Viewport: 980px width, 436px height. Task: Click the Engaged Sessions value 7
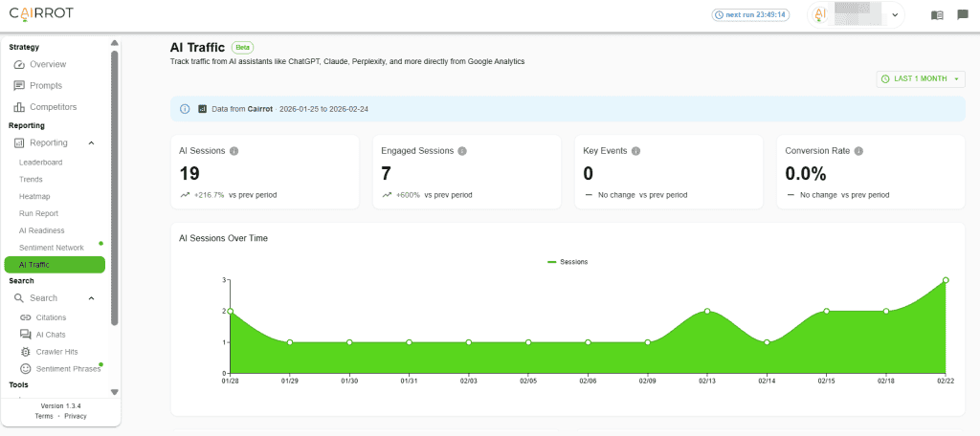[387, 173]
